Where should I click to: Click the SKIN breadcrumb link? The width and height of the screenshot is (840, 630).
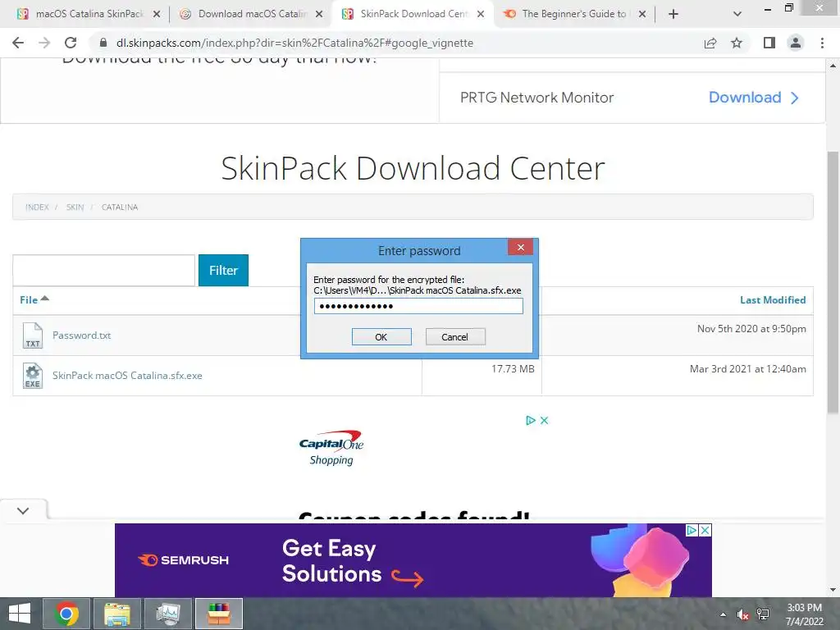click(75, 208)
